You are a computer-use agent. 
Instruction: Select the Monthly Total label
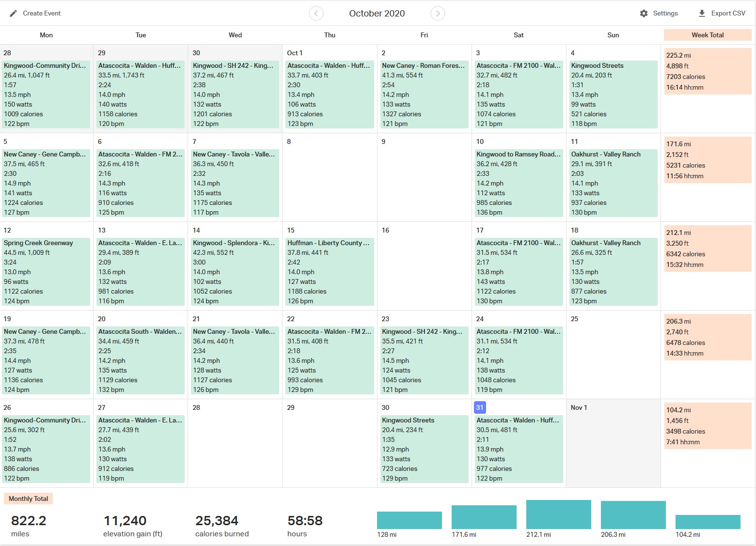pyautogui.click(x=28, y=499)
